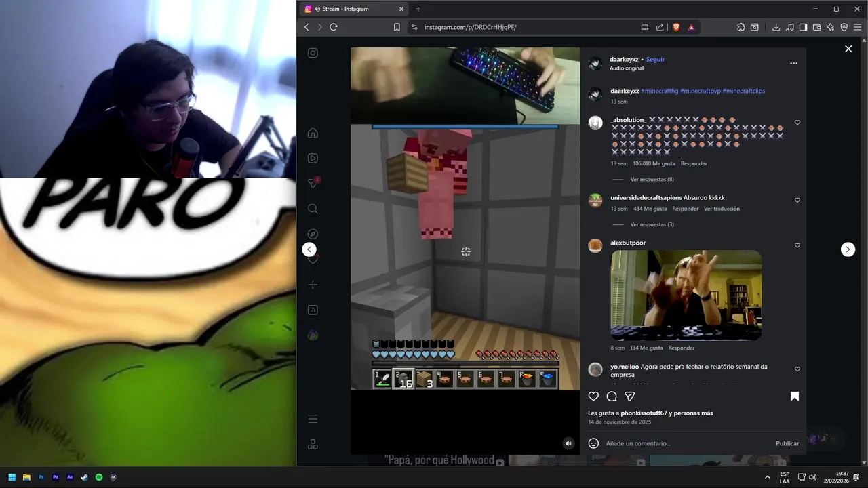Like alexbutpoor's GIF comment
Image resolution: width=868 pixels, height=488 pixels.
(797, 245)
